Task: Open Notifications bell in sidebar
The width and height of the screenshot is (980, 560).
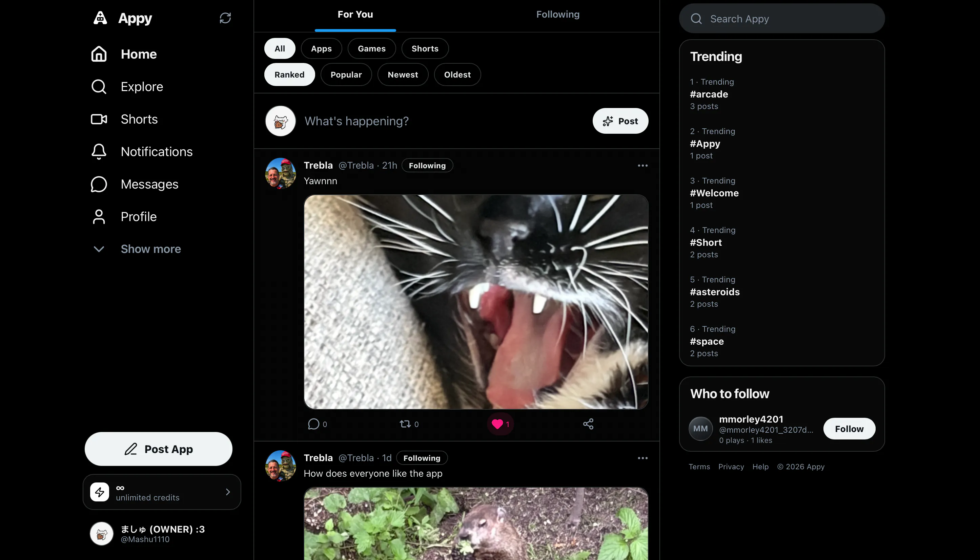Action: tap(99, 152)
